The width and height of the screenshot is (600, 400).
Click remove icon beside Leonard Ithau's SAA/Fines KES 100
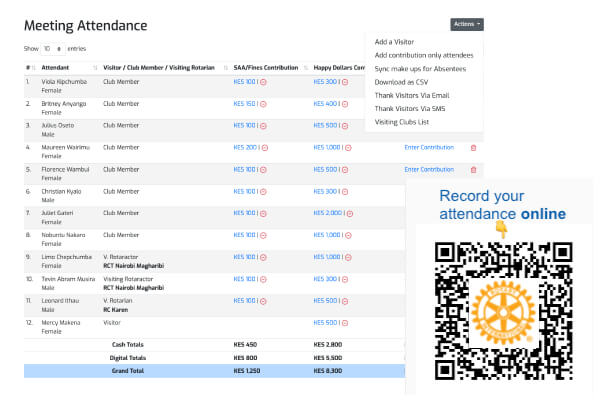coord(263,301)
